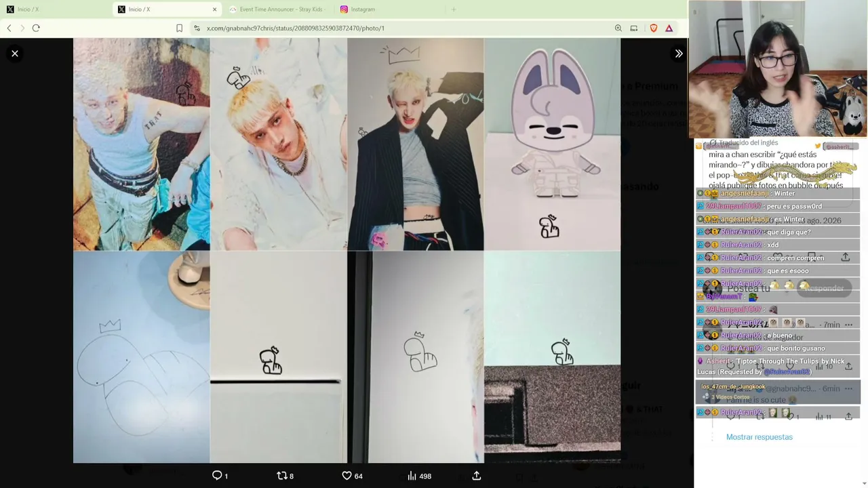The image size is (868, 488).
Task: Collapse the side panel with double chevron
Action: 678,54
